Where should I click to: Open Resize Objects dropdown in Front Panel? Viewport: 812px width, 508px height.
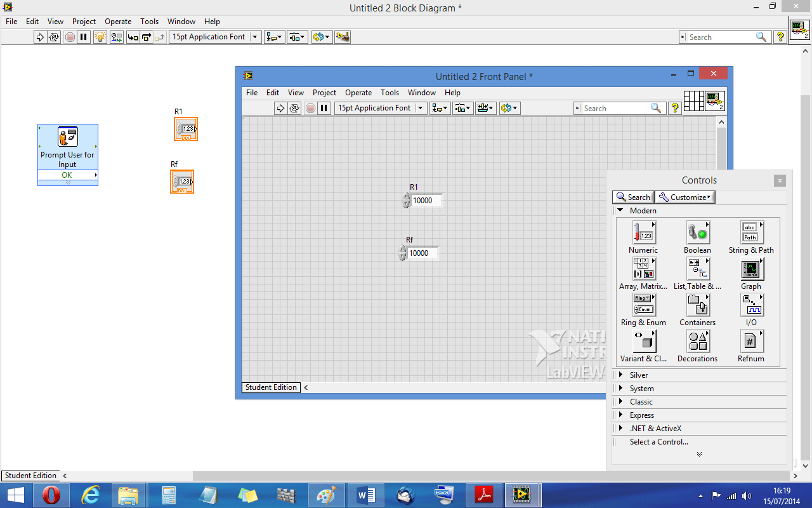point(486,108)
